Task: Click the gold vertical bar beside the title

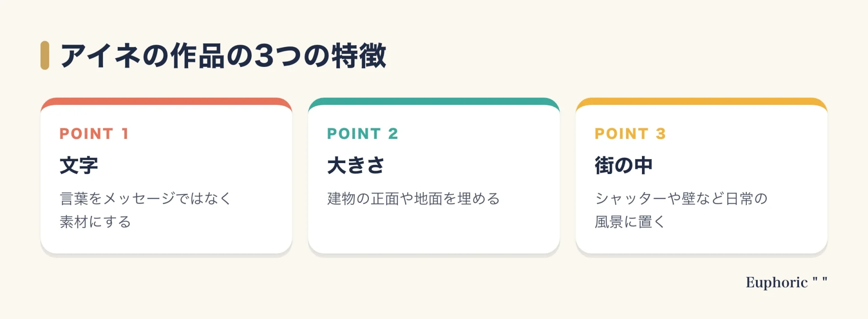Action: pos(45,56)
